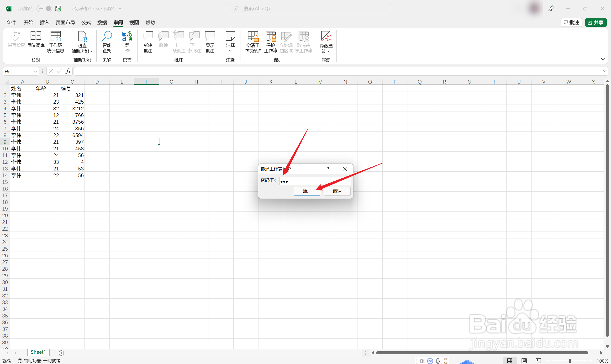This screenshot has height=364, width=611.
Task: Open the Name Box dropdown arrow
Action: [x=35, y=71]
